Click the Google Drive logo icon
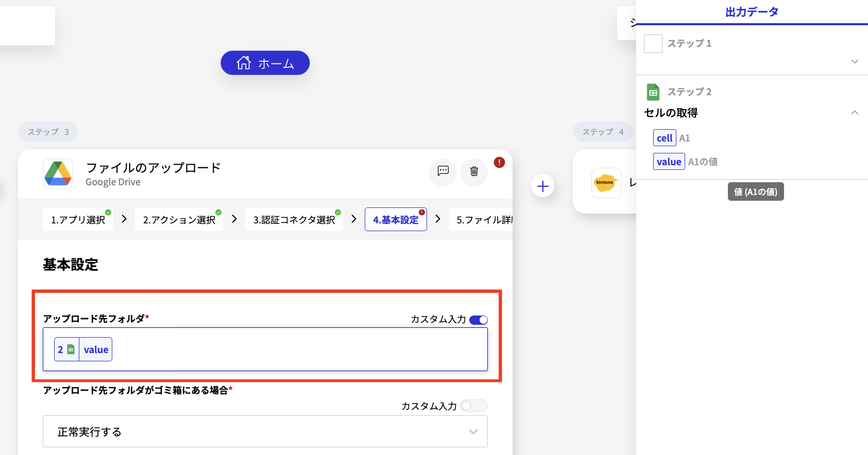 click(58, 173)
